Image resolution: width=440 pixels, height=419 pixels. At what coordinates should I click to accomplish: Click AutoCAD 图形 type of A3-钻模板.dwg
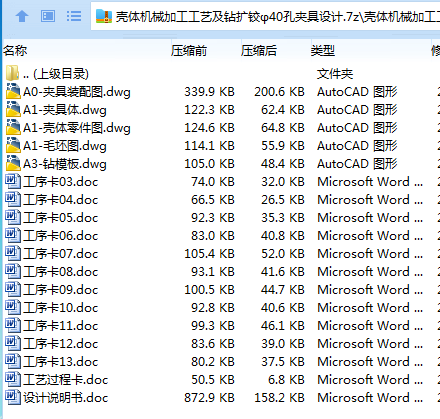click(x=357, y=164)
